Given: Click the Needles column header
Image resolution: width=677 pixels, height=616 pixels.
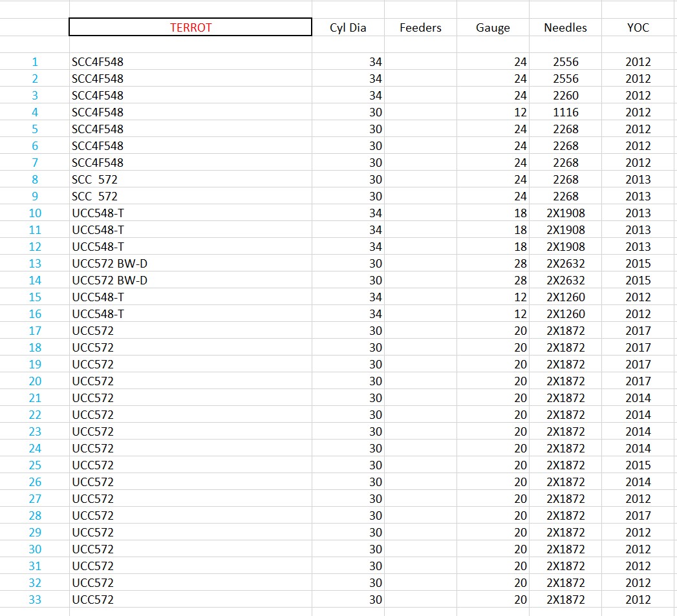Looking at the screenshot, I should coord(566,28).
